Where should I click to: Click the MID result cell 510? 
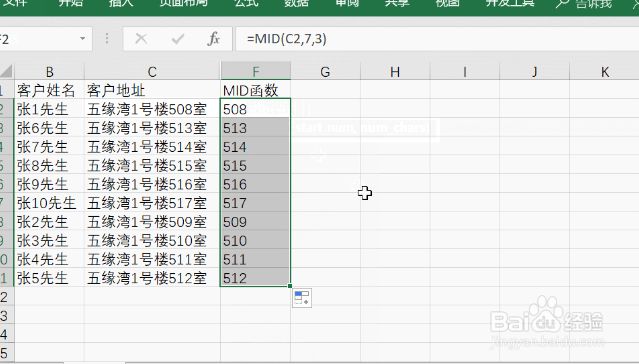256,240
